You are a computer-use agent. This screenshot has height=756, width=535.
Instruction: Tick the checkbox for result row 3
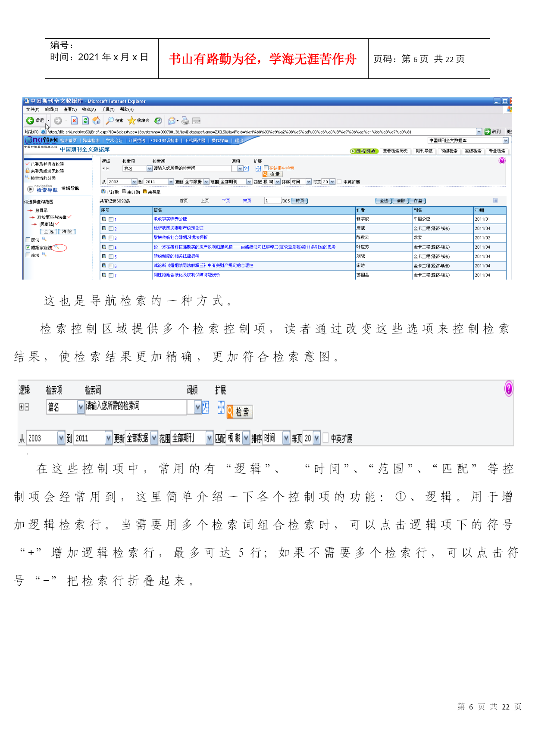[111, 238]
